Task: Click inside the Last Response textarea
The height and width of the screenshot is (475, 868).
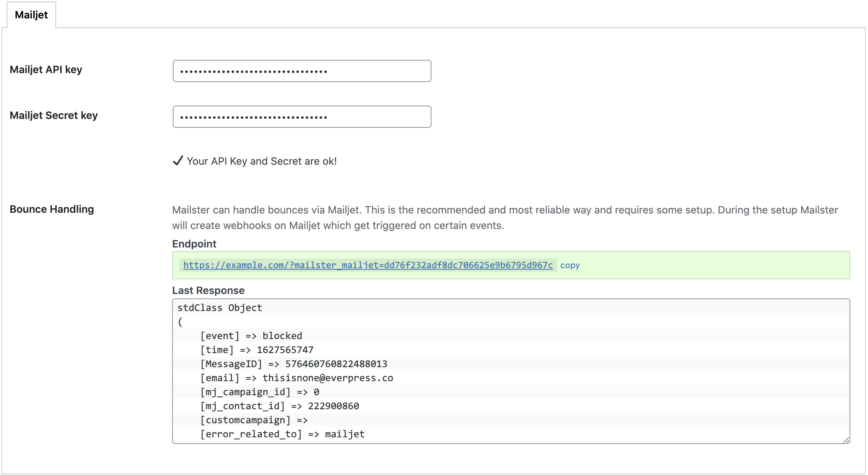Action: (x=511, y=371)
